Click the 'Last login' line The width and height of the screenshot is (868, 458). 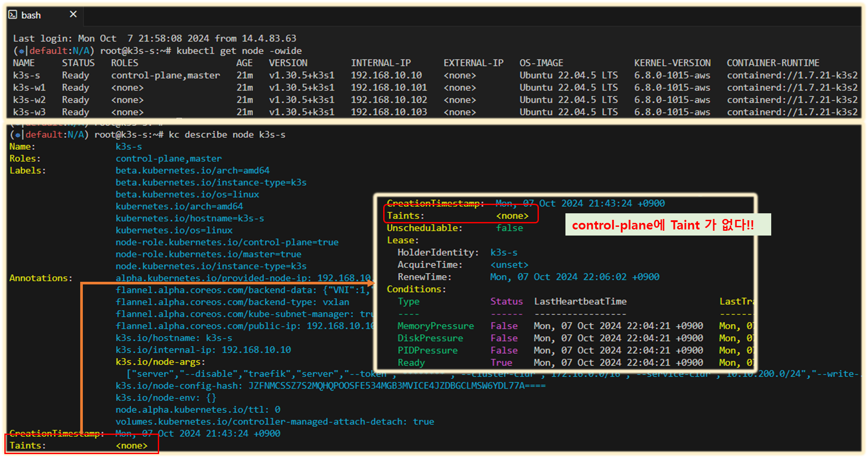[154, 38]
